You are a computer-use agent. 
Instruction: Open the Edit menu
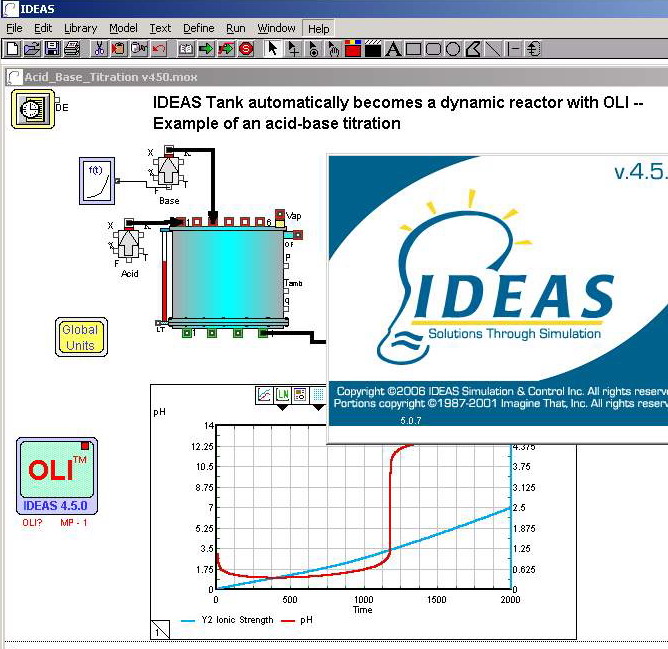click(x=43, y=28)
